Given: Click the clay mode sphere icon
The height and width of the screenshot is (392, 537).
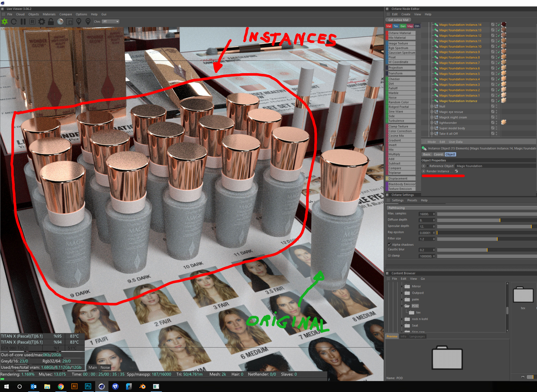Looking at the screenshot, I should pos(60,22).
